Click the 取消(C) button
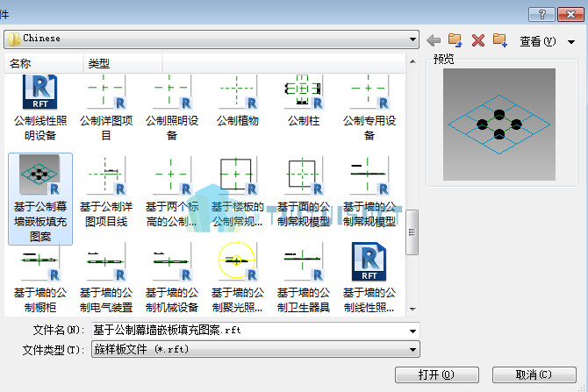 (x=534, y=374)
